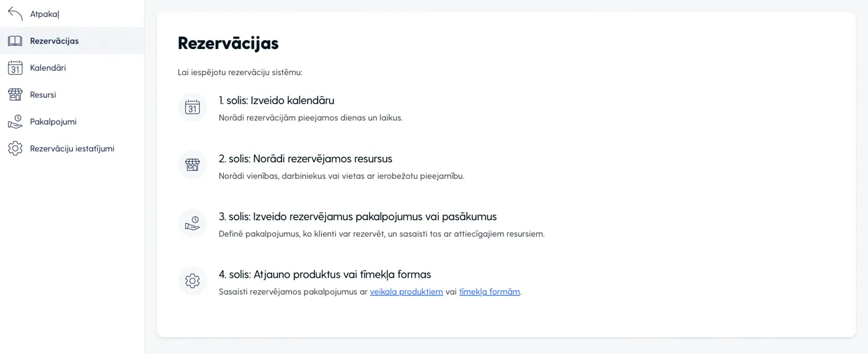Open Rezervāciju iestatījumi settings page
Screen dimensions: 868x354
coord(72,149)
